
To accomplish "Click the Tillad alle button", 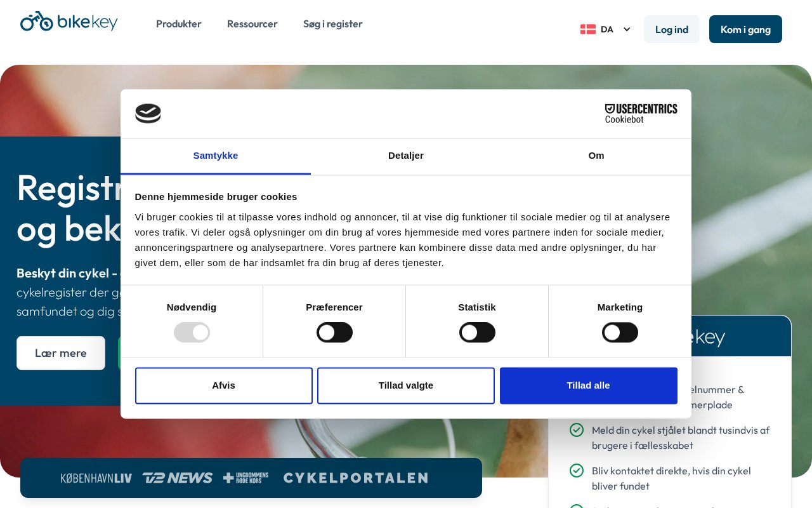I will point(589,385).
